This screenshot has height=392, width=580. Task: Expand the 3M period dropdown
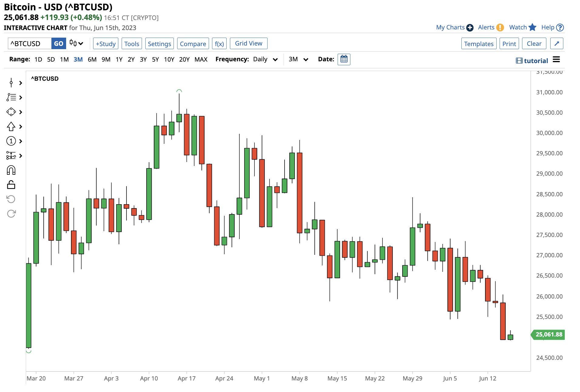pyautogui.click(x=298, y=59)
